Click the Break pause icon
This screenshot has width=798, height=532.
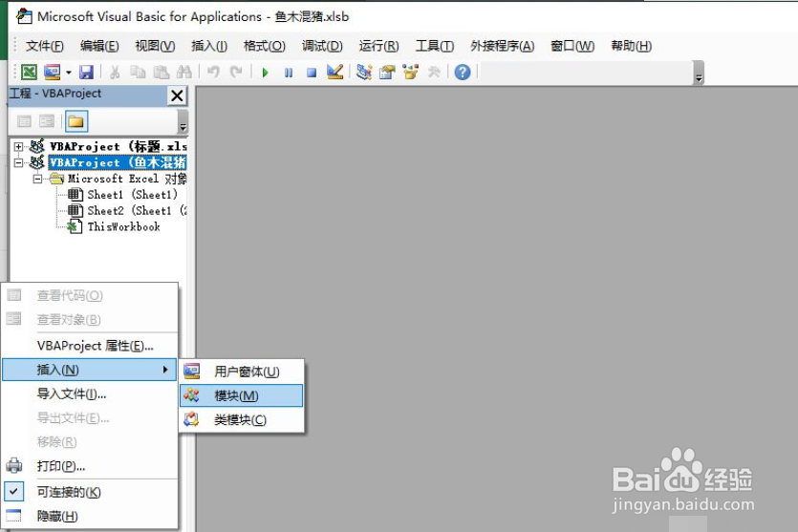click(x=289, y=73)
